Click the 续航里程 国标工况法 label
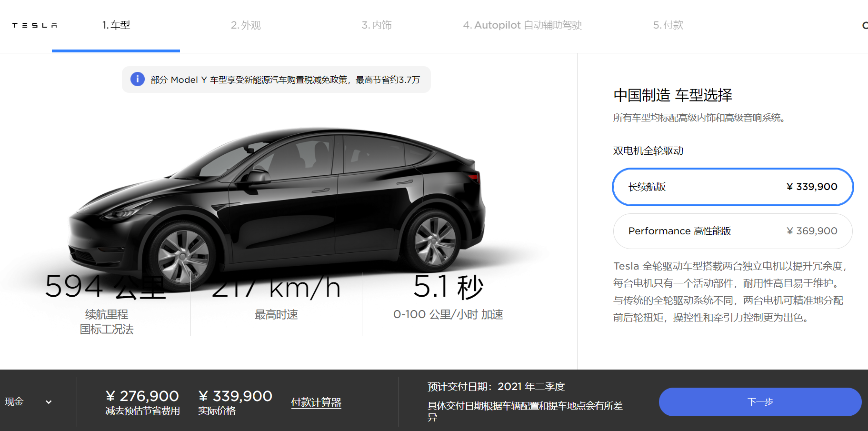 coord(107,322)
